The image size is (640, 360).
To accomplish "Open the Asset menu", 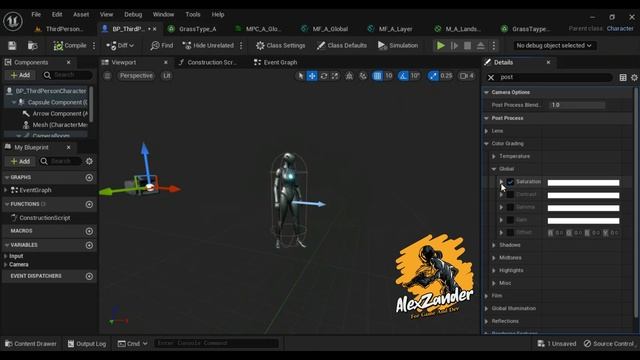I will tap(81, 14).
